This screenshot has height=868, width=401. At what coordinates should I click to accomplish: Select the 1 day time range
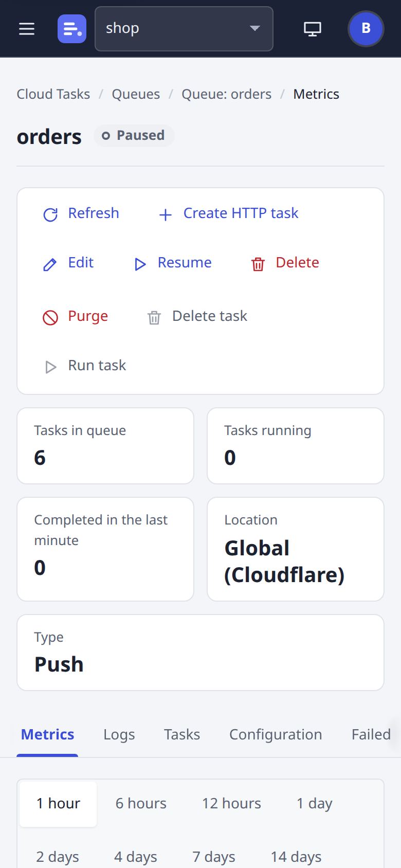click(x=315, y=804)
